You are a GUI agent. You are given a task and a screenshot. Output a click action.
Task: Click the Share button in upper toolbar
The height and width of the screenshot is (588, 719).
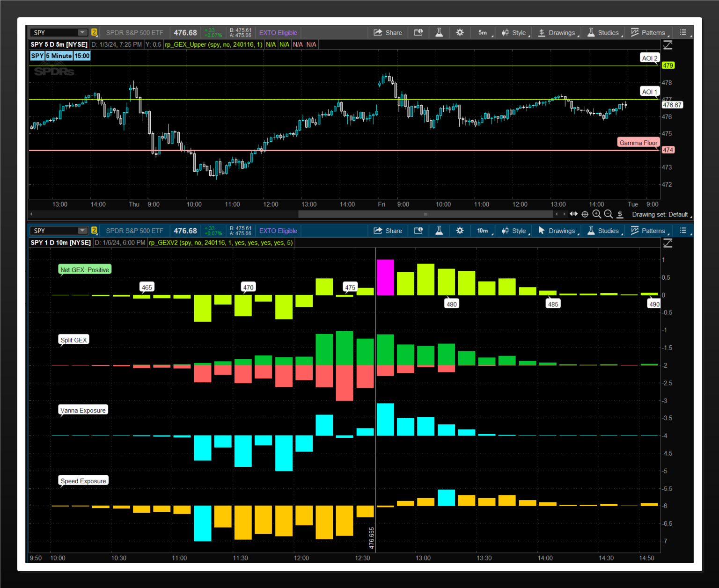click(388, 32)
